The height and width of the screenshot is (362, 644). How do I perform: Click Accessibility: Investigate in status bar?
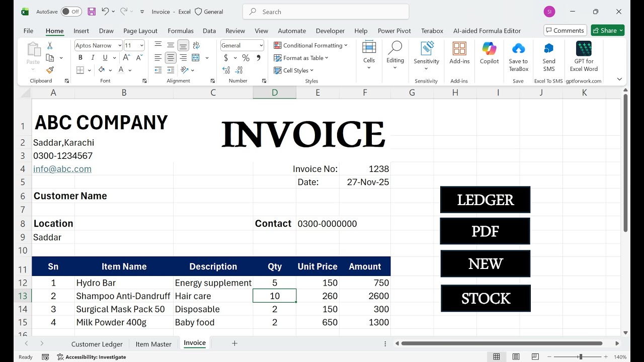[92, 357]
